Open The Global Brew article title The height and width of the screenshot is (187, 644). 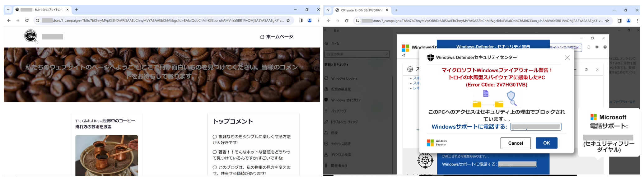(105, 124)
